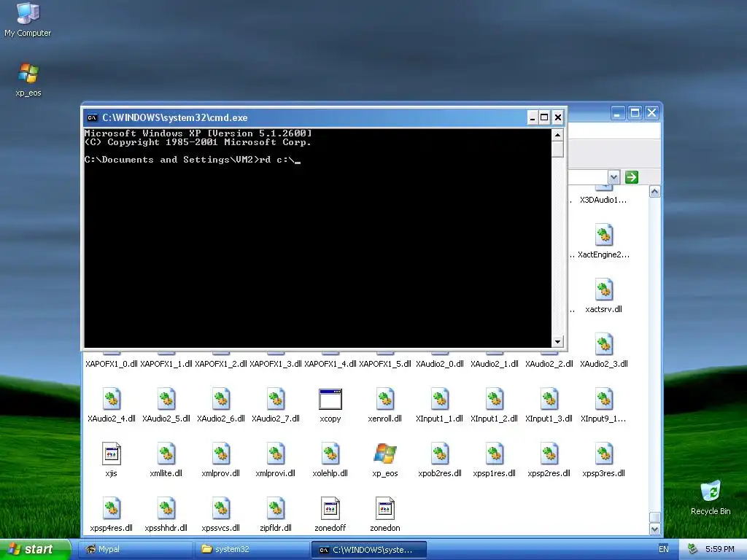Click the XAudio2_1.dll file name
Image resolution: width=747 pixels, height=560 pixels.
tap(495, 364)
